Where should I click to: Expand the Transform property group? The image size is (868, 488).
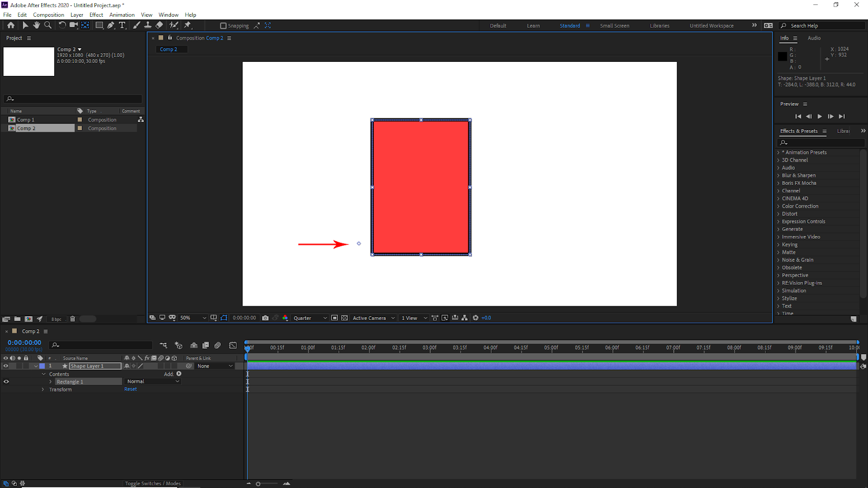43,389
